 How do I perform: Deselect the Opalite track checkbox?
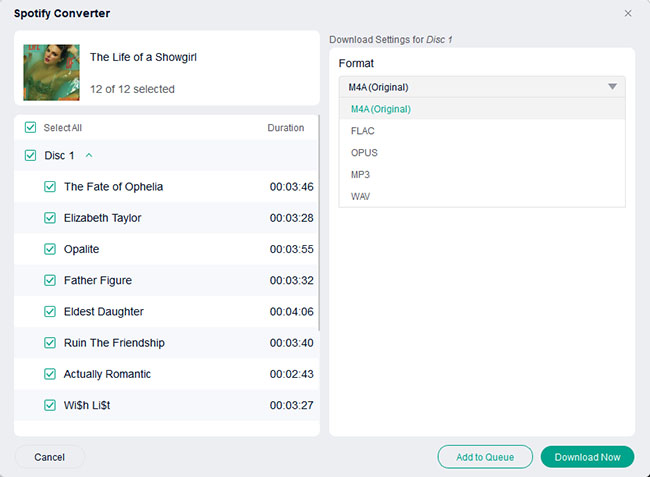(x=50, y=249)
